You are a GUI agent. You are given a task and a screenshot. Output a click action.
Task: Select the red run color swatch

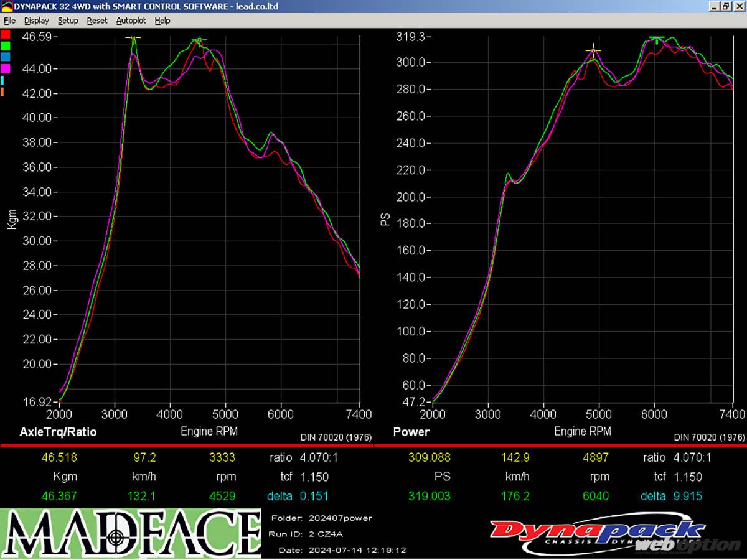pos(6,34)
